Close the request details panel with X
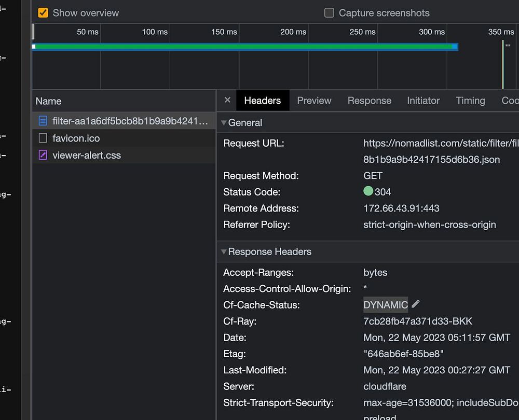Screen dimensions: 519x420 tap(227, 100)
